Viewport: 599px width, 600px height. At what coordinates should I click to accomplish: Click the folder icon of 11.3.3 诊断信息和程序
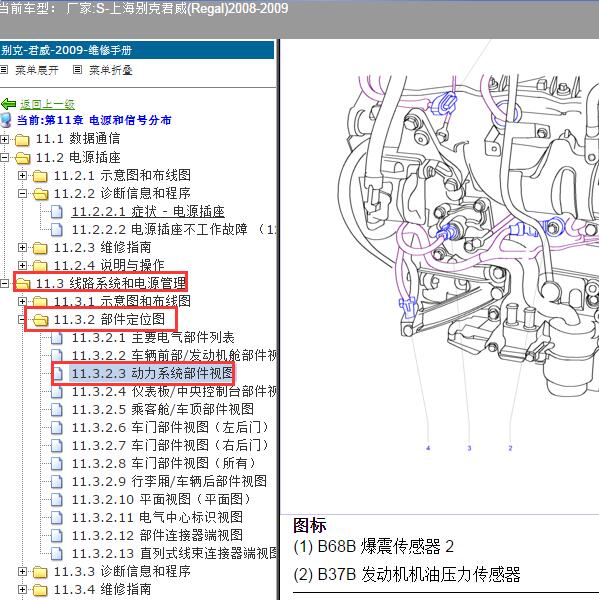[40, 572]
